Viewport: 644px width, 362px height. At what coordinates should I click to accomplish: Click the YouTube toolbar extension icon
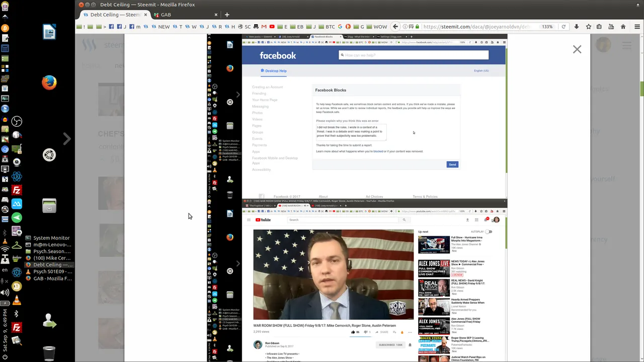611,27
